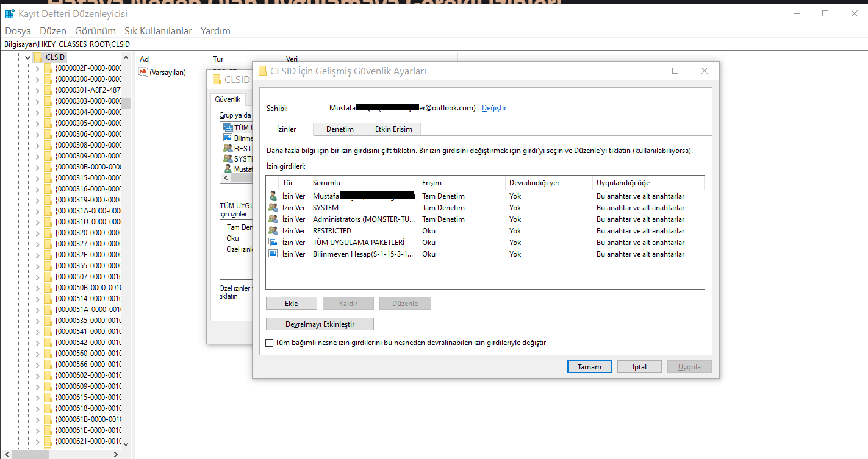Click the Ekle button
Viewport: 868px width, 459px height.
click(291, 303)
